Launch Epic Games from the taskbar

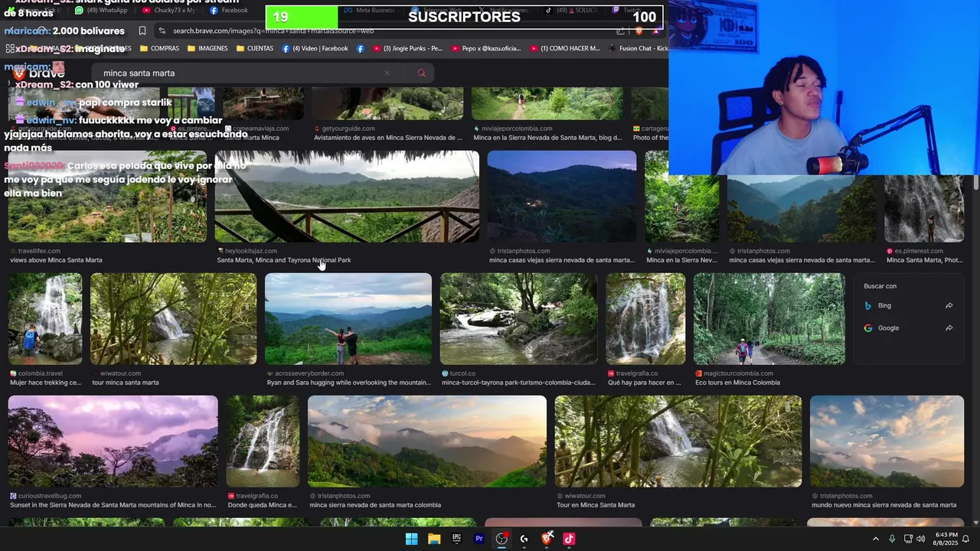pyautogui.click(x=456, y=539)
